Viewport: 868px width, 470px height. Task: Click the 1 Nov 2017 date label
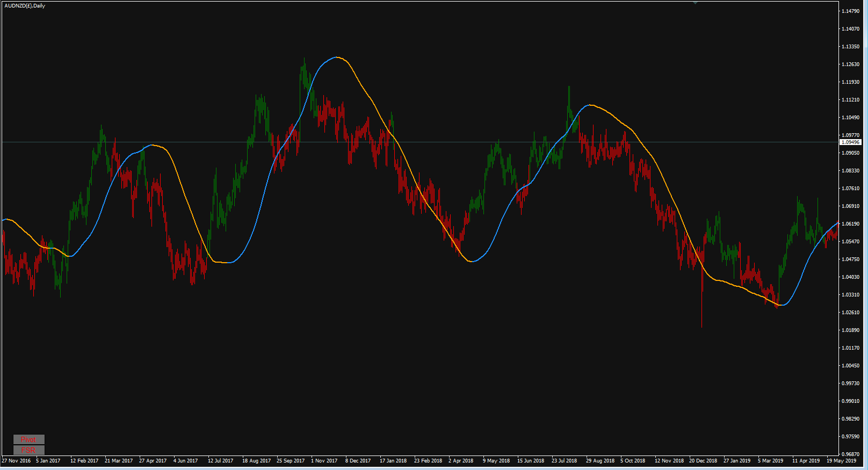324,461
